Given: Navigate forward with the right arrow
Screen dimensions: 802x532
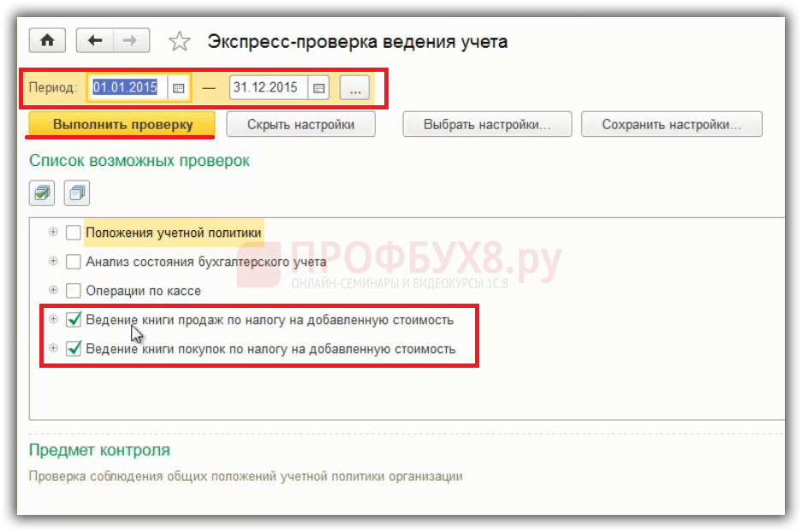Looking at the screenshot, I should coord(131,40).
